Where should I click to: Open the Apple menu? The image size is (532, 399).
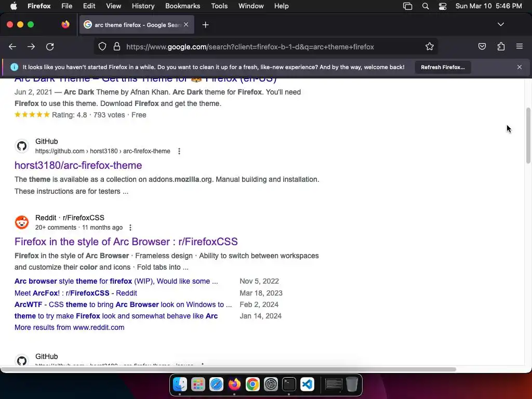[x=13, y=6]
